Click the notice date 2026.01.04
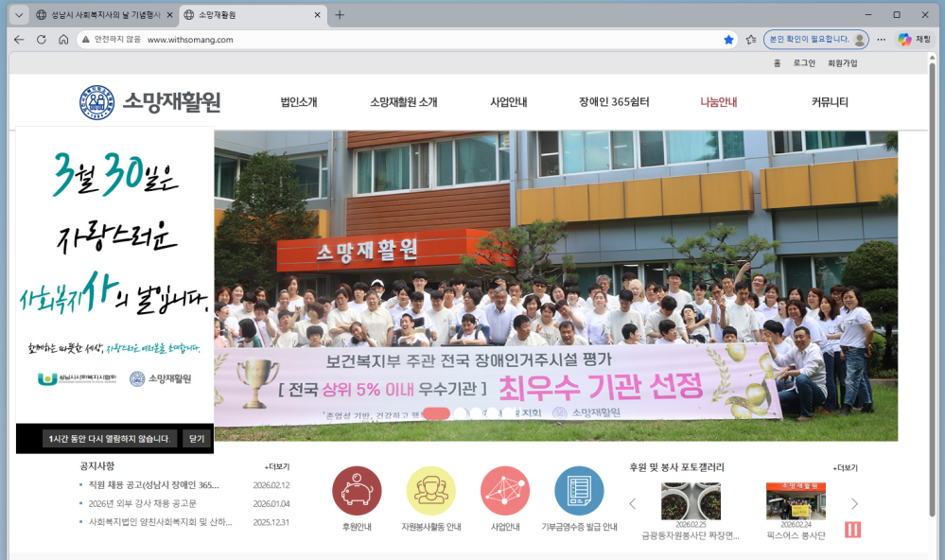The image size is (945, 560). pyautogui.click(x=271, y=503)
